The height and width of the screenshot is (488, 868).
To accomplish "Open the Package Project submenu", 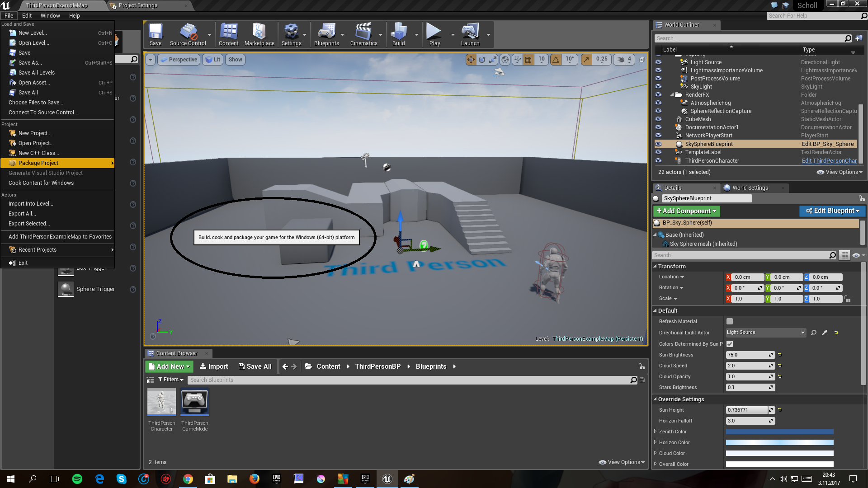I will (57, 163).
